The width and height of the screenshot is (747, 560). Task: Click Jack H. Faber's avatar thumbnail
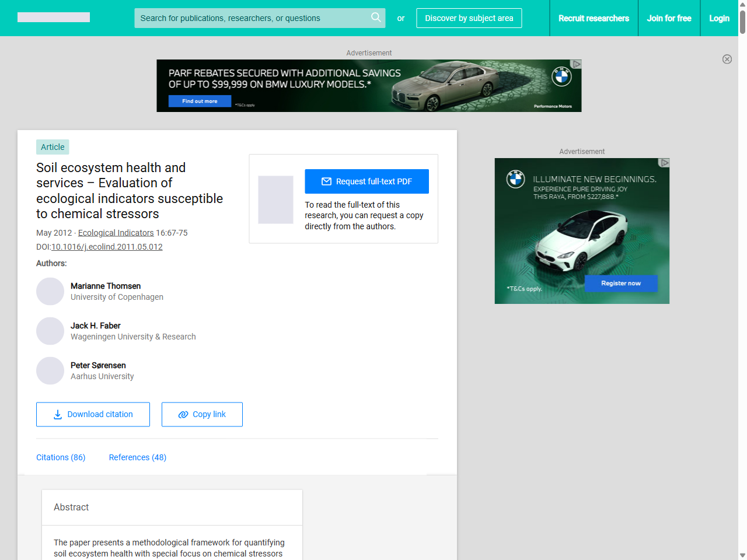coord(50,331)
